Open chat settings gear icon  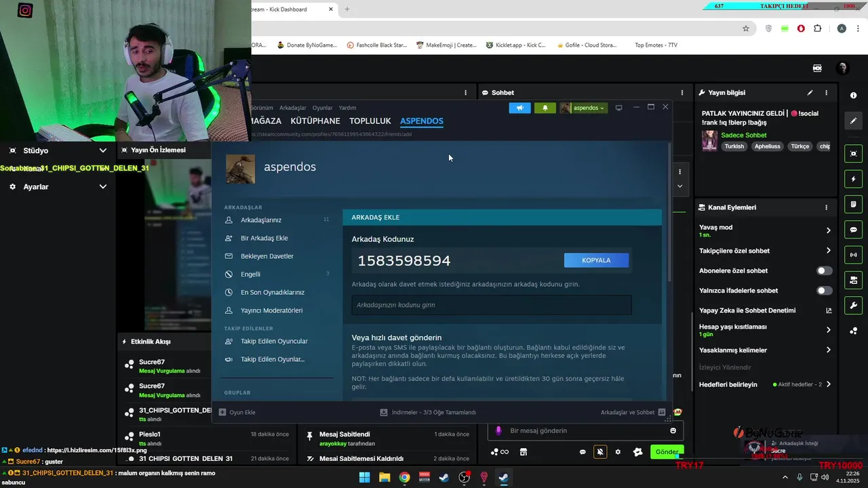pos(618,452)
